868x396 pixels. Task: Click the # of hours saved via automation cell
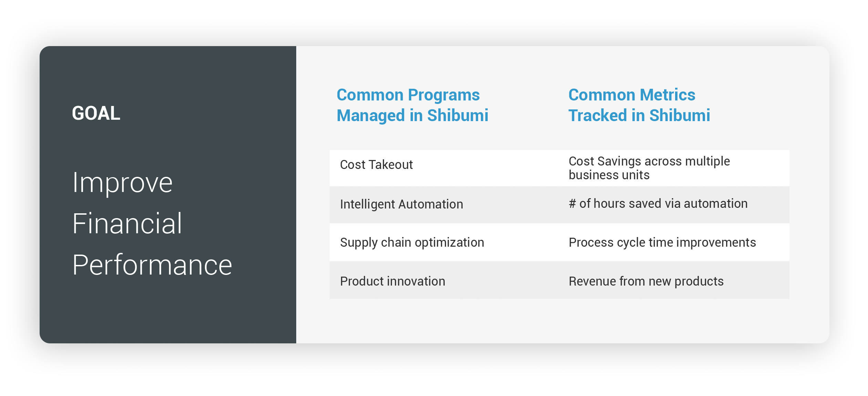coord(658,204)
